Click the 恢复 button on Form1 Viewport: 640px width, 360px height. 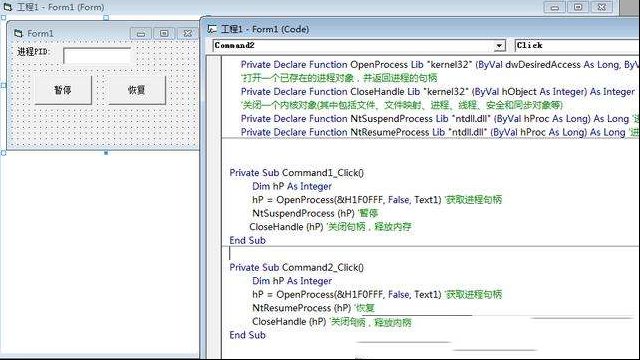[x=137, y=90]
